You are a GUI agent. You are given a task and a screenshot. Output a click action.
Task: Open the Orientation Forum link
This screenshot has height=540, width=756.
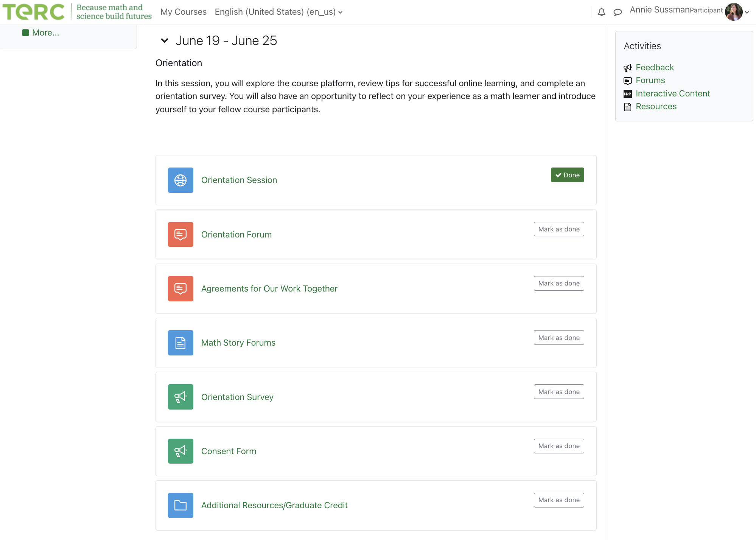pyautogui.click(x=236, y=234)
